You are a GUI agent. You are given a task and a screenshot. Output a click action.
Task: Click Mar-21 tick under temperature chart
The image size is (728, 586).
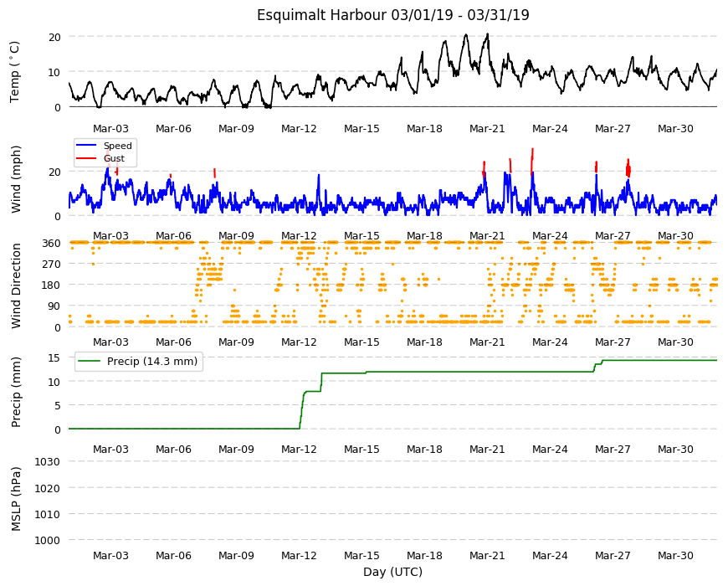coord(487,129)
